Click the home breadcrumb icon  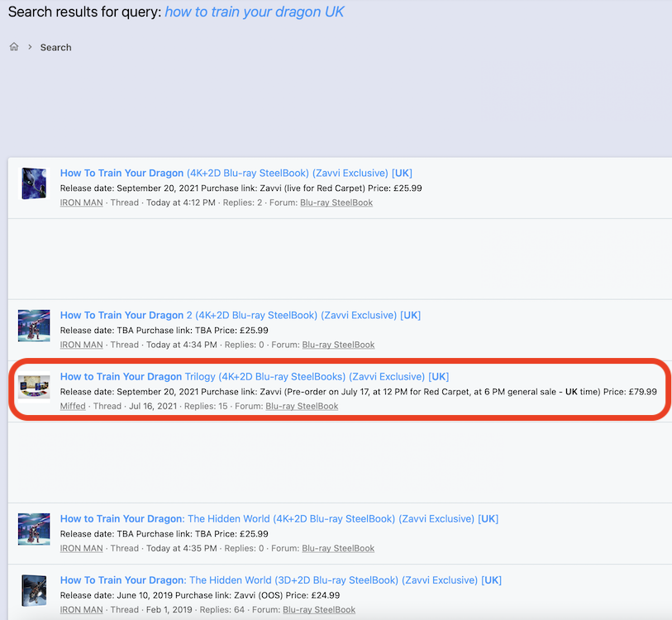(14, 47)
